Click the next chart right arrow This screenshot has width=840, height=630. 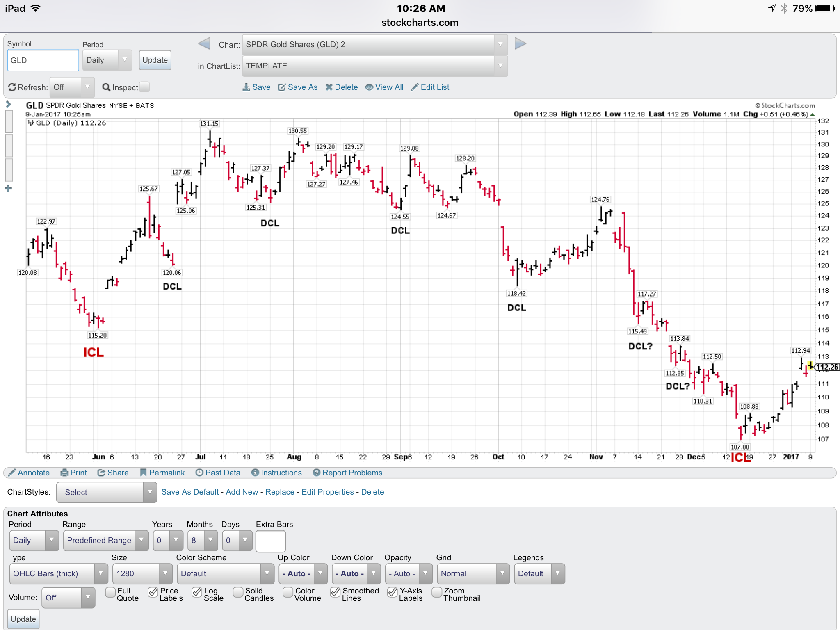coord(520,43)
